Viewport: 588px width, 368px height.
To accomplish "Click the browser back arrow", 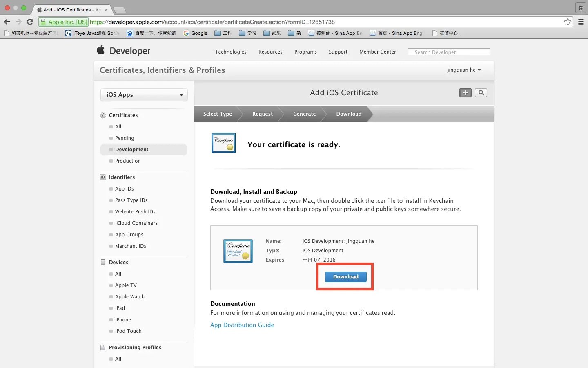I will (7, 22).
